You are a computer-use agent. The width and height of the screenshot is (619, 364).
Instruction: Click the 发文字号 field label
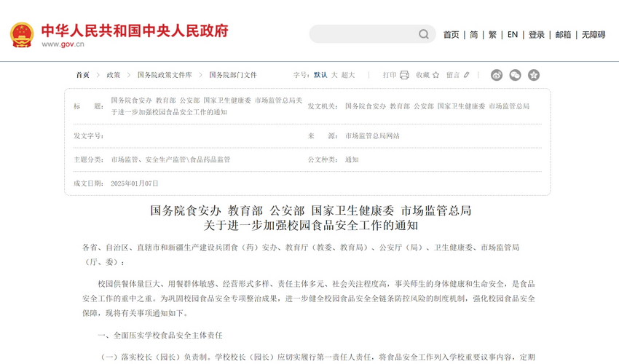tap(88, 136)
